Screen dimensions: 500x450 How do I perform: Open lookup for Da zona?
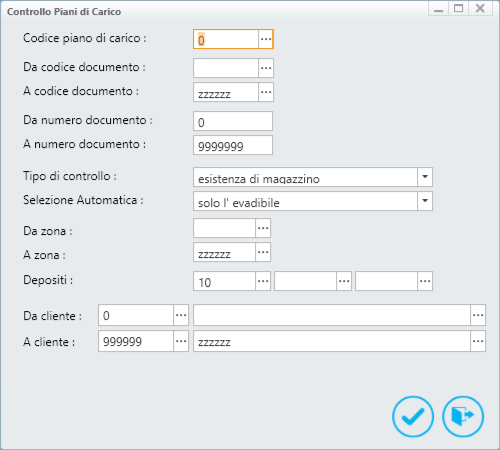click(263, 228)
